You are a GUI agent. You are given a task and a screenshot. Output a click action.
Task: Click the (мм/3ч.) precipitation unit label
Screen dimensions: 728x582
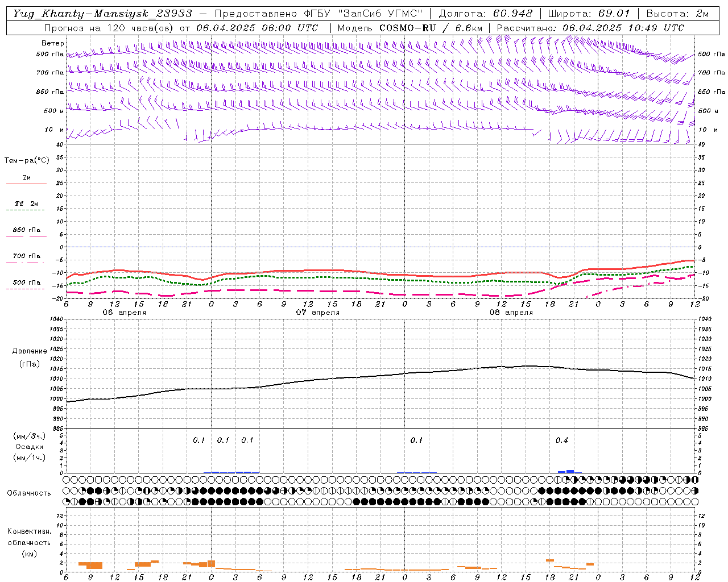[x=30, y=436]
